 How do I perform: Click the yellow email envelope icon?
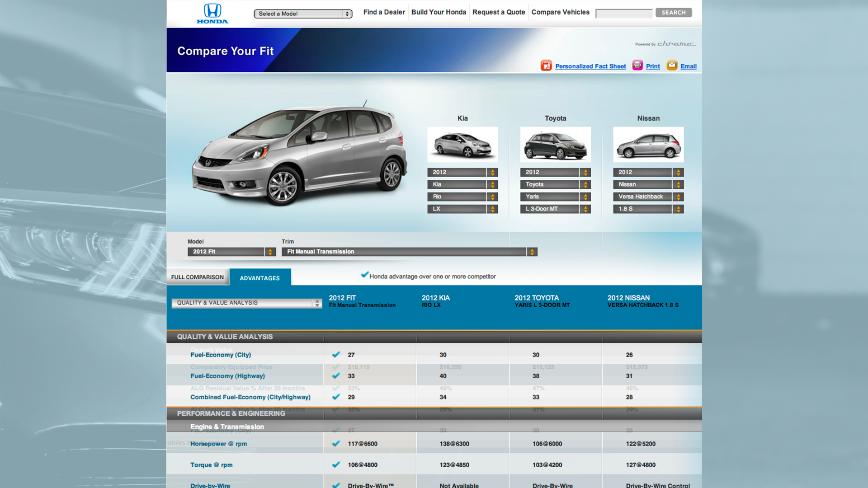coord(672,65)
